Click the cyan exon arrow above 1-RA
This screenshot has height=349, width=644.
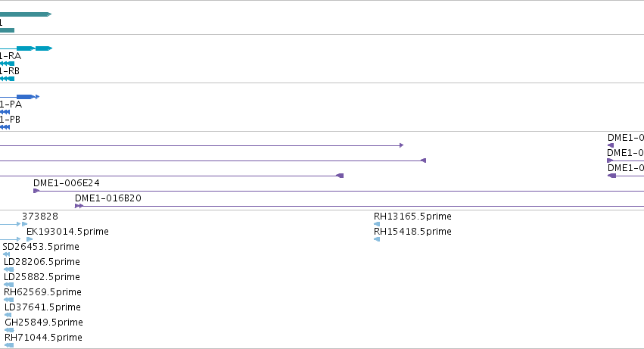26,48
